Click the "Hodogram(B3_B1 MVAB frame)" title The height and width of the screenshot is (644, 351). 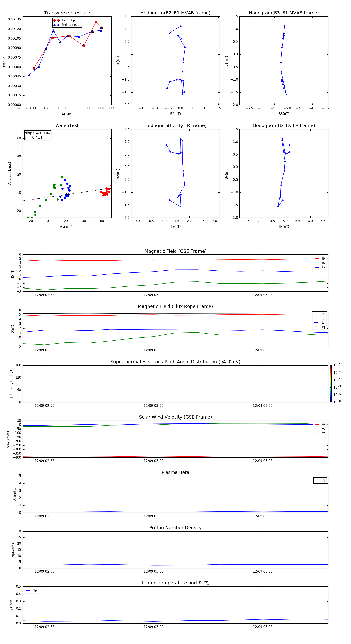pyautogui.click(x=284, y=13)
